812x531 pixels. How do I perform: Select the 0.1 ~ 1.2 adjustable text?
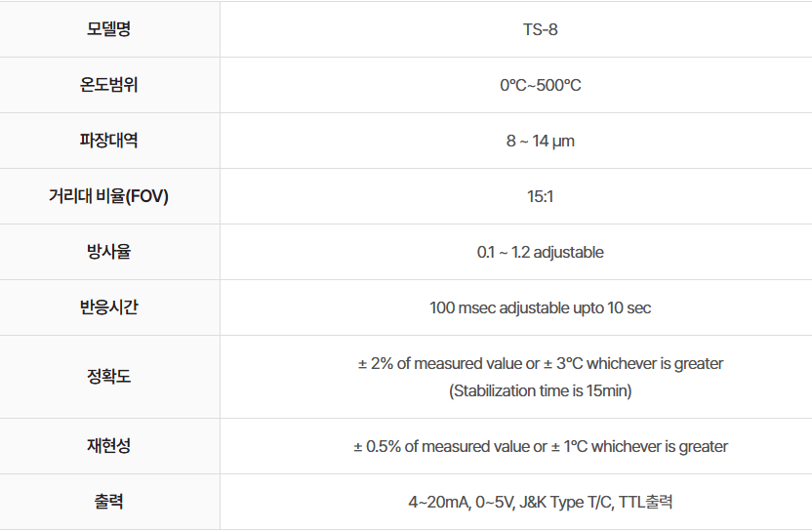tap(540, 252)
